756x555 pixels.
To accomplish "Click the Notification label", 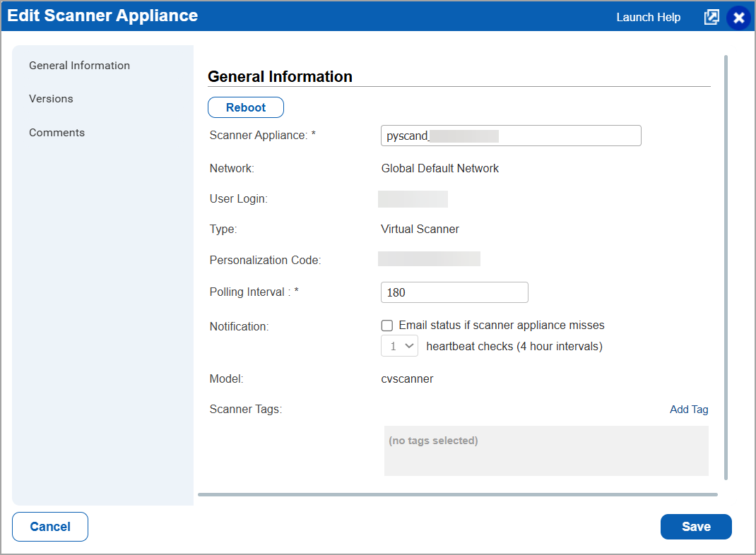I will tap(239, 327).
